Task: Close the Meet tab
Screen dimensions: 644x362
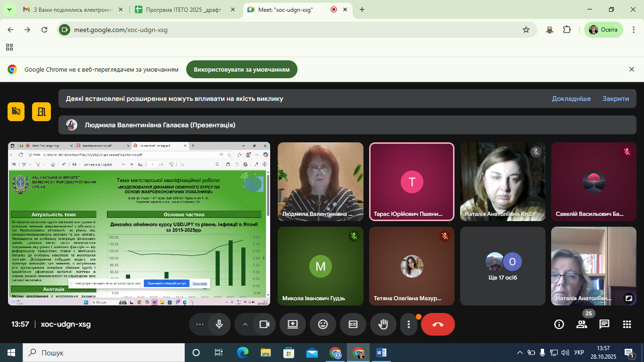Action: click(345, 9)
